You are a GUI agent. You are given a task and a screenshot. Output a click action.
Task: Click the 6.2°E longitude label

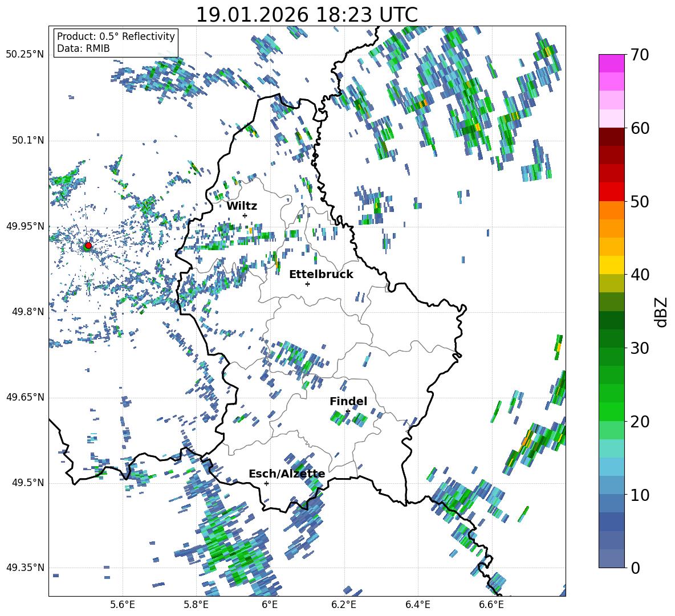click(344, 605)
